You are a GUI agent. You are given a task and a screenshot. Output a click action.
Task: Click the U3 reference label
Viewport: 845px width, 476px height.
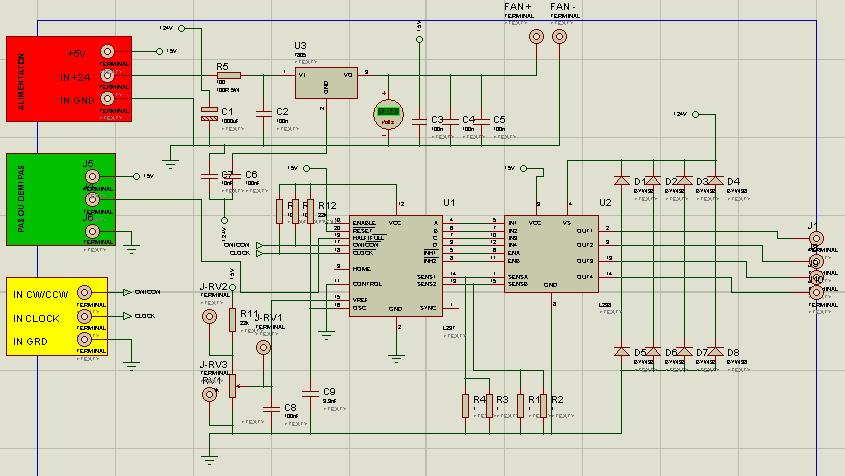[300, 46]
